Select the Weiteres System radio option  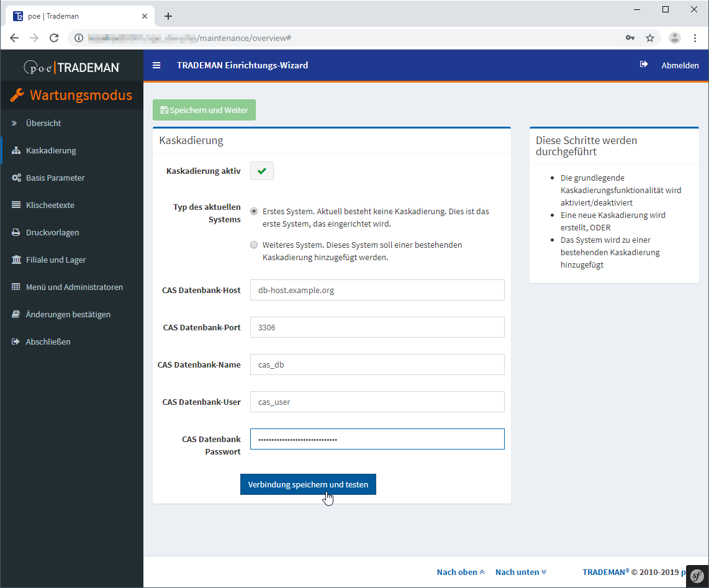[254, 245]
